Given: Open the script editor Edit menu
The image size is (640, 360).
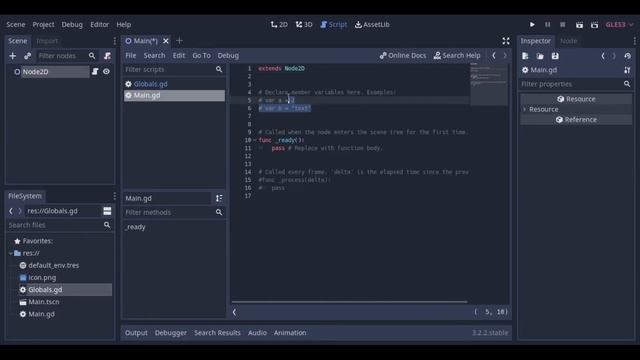Looking at the screenshot, I should (x=179, y=56).
